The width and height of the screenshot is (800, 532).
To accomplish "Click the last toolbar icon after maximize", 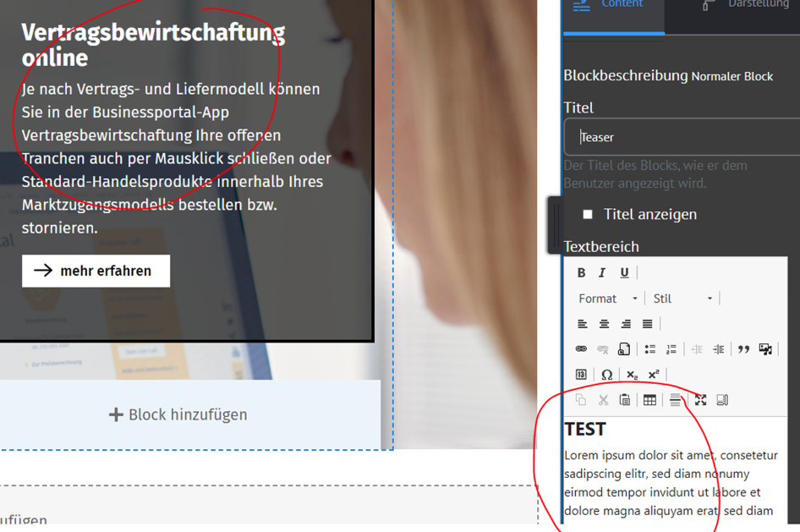I will (722, 400).
